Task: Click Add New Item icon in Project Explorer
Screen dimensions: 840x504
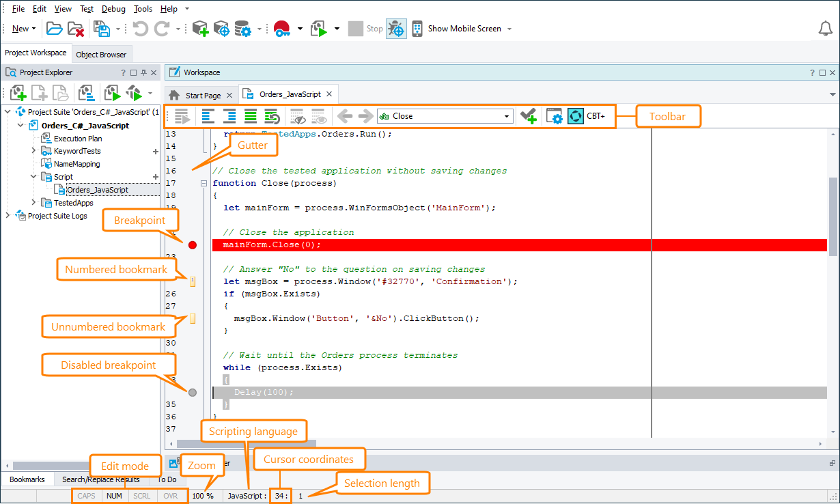Action: (x=18, y=93)
